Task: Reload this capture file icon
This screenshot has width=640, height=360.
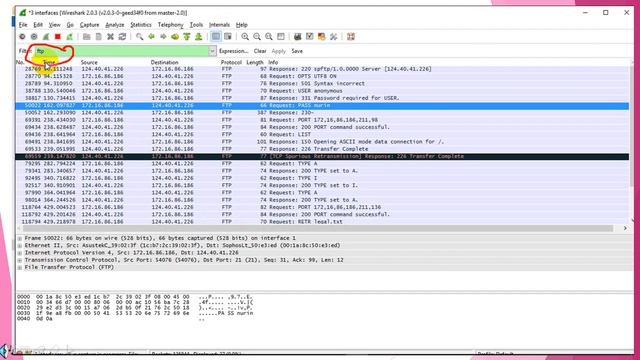Action: click(122, 37)
